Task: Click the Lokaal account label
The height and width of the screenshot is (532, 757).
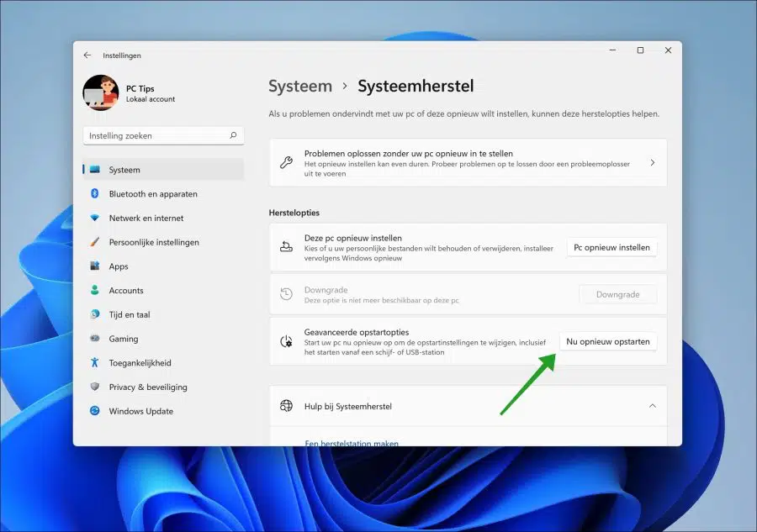Action: tap(151, 99)
